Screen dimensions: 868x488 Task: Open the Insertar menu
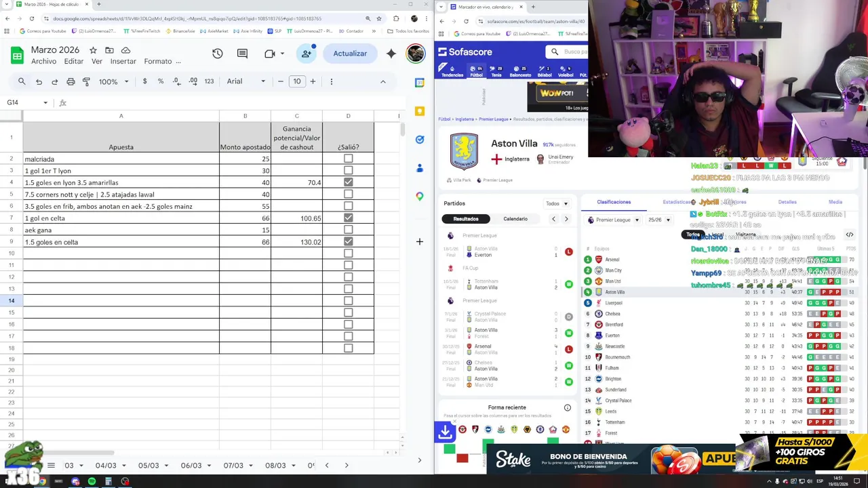[x=123, y=61]
